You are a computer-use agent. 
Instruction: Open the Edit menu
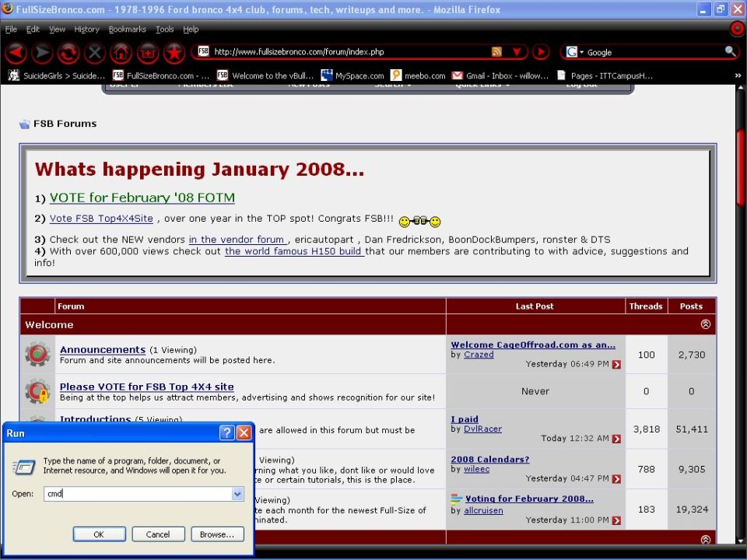[33, 29]
